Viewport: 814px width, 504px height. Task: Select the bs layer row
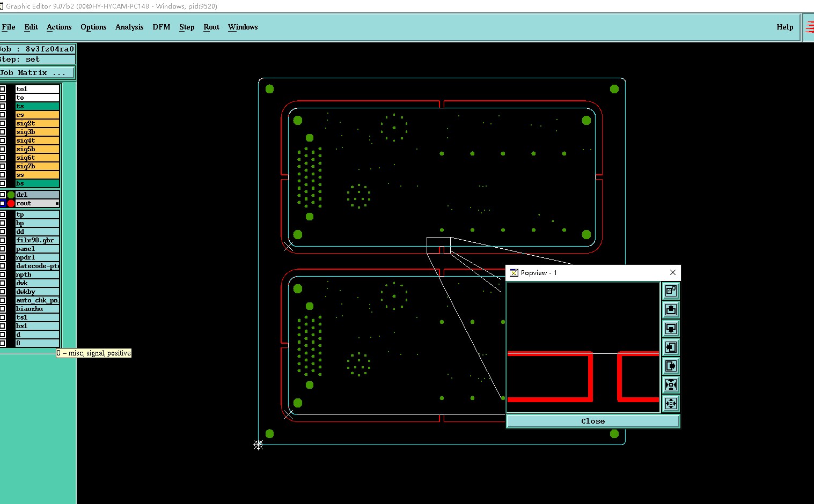pos(37,183)
